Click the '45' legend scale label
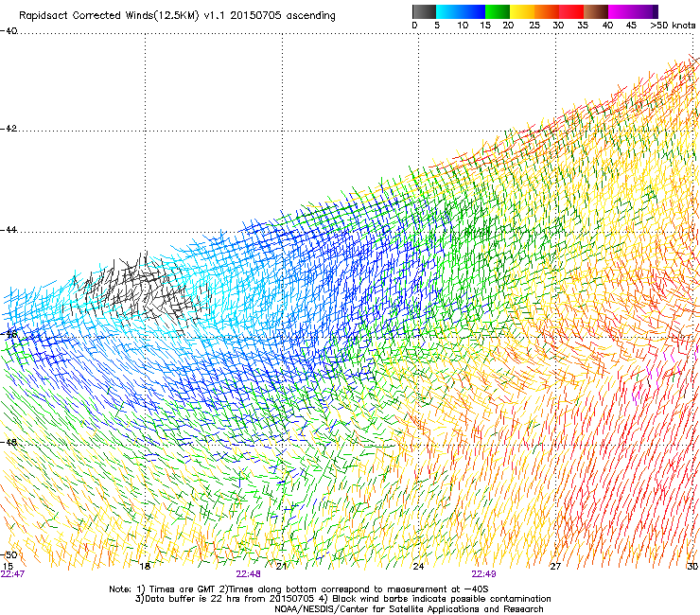 tap(631, 26)
